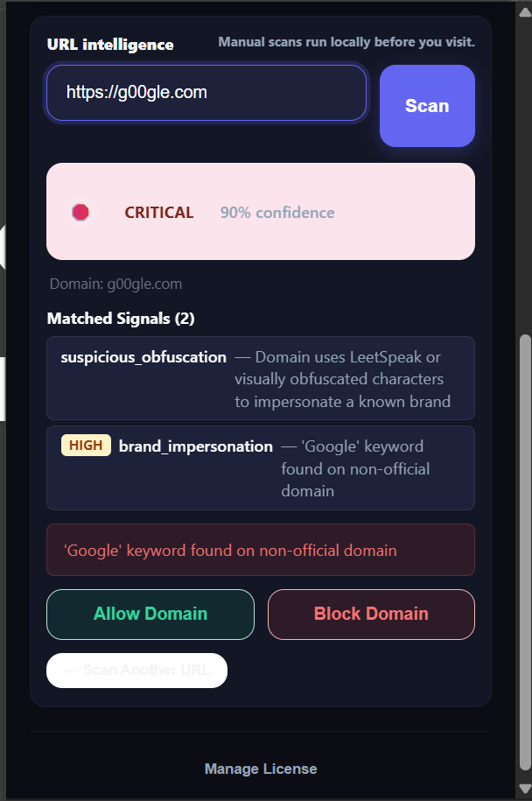Click Scan Another URL button

(136, 671)
